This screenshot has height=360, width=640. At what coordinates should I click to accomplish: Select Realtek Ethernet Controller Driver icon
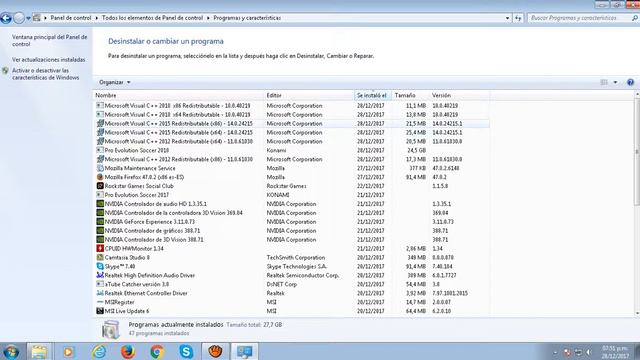[x=100, y=293]
